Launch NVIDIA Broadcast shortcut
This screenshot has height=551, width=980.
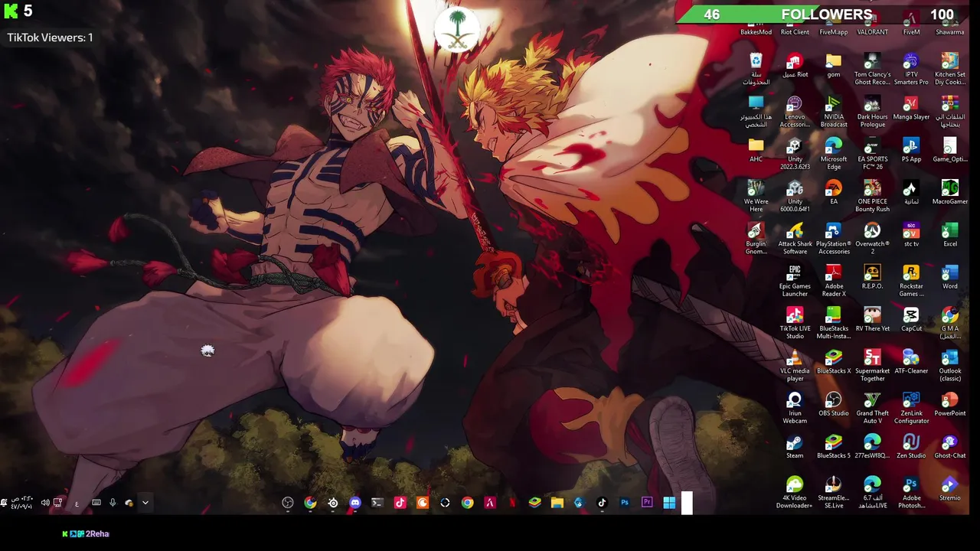pyautogui.click(x=834, y=111)
